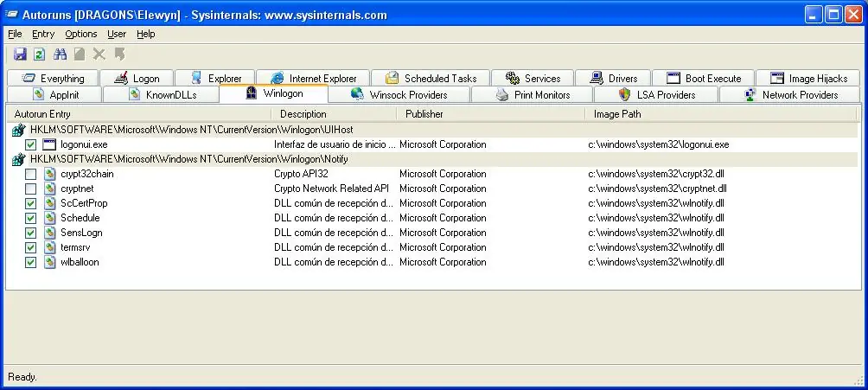The image size is (868, 390).
Task: Sort by the Image Path column header
Action: (x=721, y=114)
